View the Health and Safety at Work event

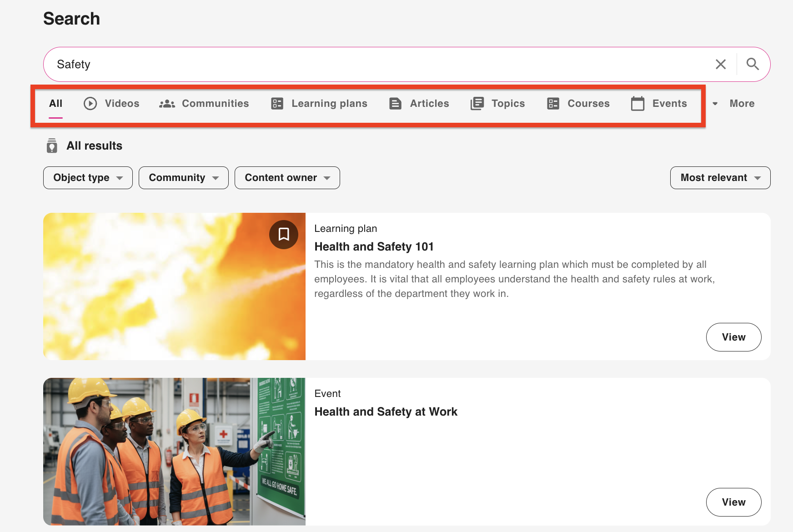[x=733, y=502]
